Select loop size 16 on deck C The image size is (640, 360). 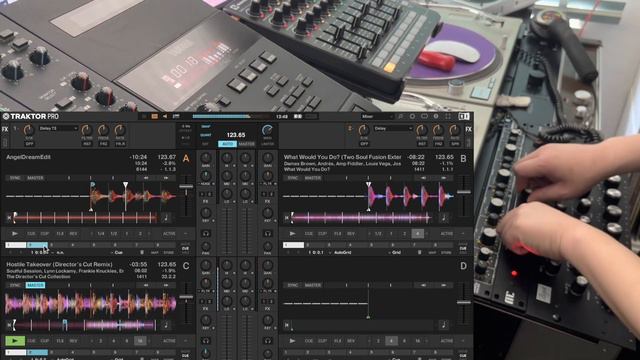(x=140, y=341)
